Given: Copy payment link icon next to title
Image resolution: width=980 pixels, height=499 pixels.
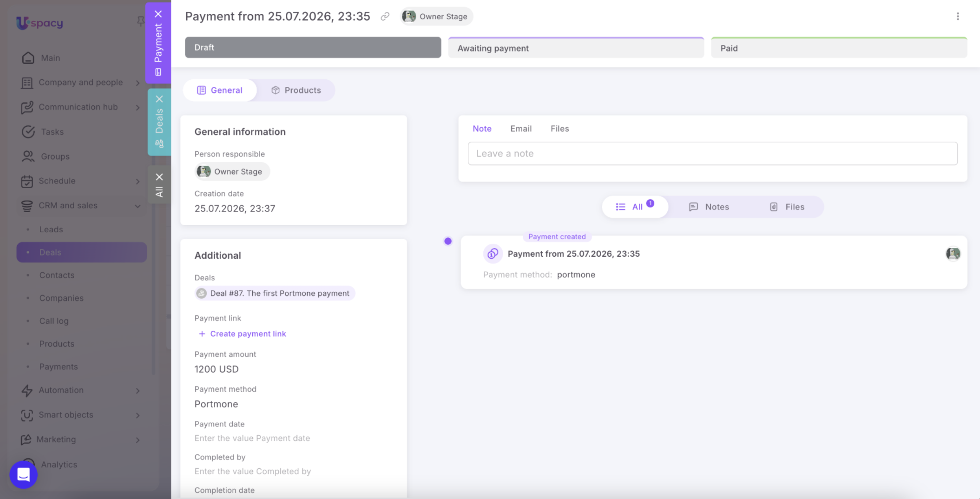Looking at the screenshot, I should (385, 16).
